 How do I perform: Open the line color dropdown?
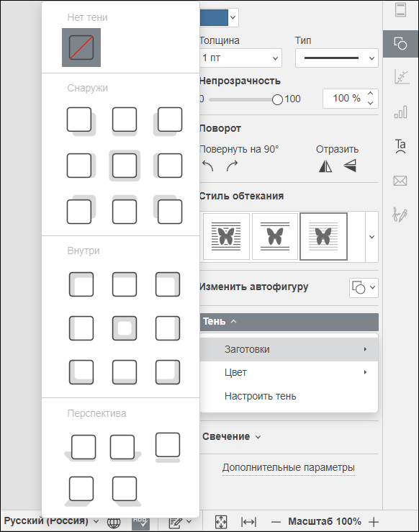coord(233,17)
